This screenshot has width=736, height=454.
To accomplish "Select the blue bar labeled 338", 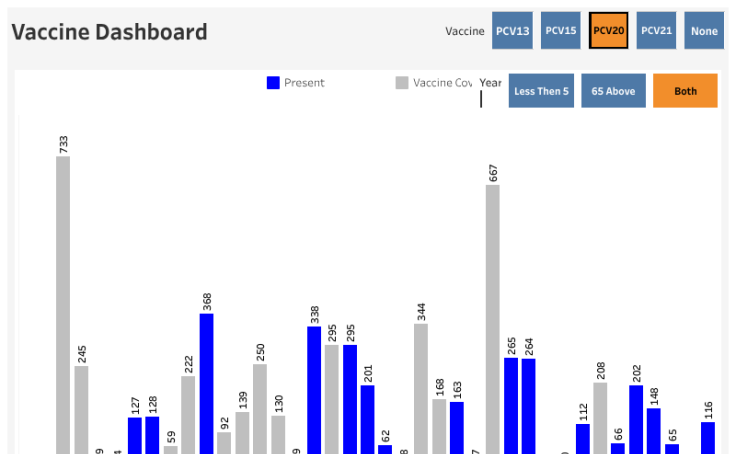I will (314, 390).
